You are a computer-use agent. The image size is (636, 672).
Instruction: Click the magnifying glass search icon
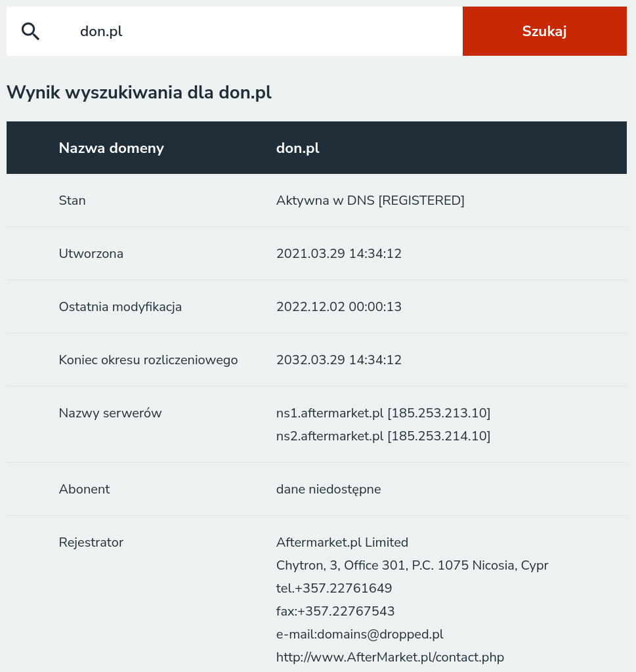tap(30, 31)
